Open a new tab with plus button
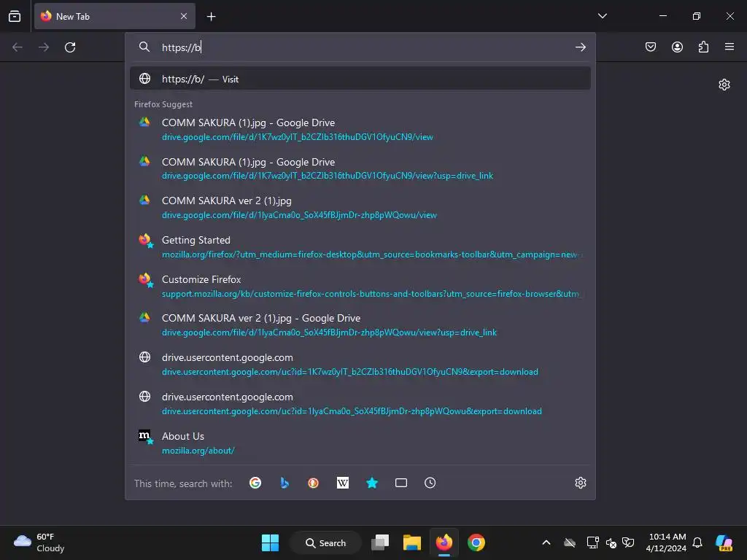The image size is (747, 560). pos(211,17)
